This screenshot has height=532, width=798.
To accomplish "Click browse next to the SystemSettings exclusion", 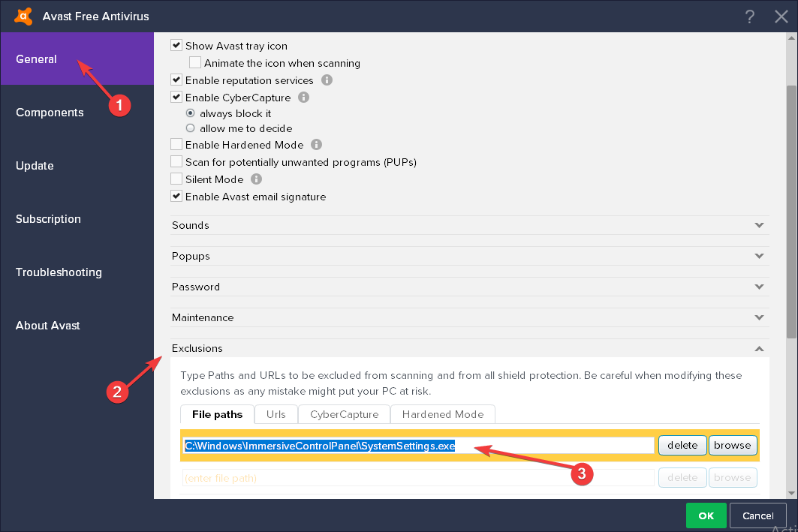I will 733,445.
